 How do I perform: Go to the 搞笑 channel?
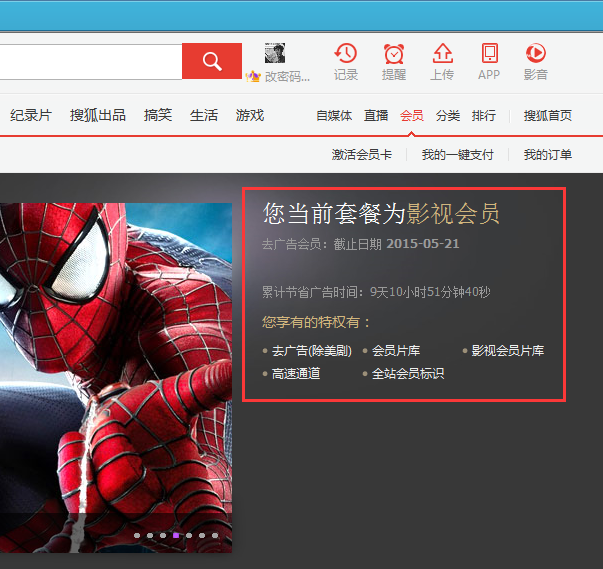coord(158,115)
